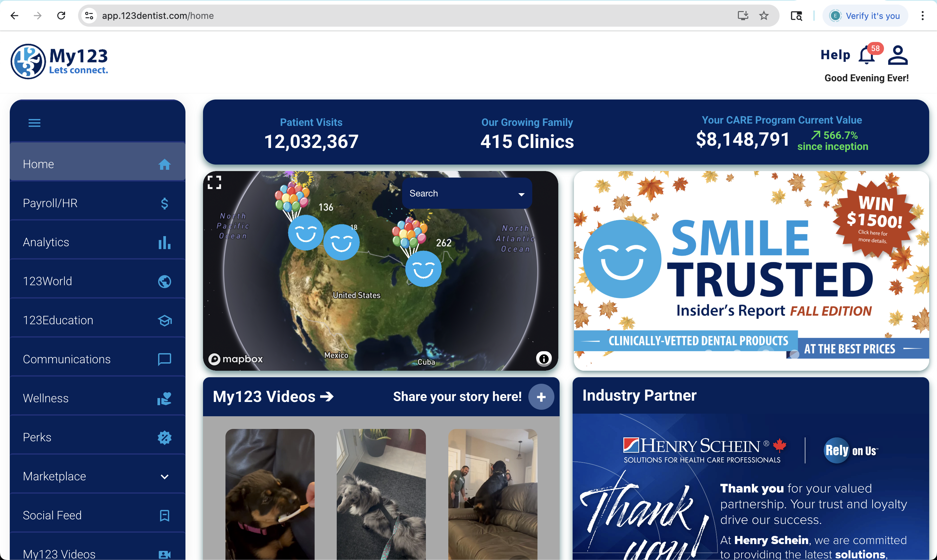Image resolution: width=937 pixels, height=560 pixels.
Task: Open the map Search dropdown
Action: 467,193
